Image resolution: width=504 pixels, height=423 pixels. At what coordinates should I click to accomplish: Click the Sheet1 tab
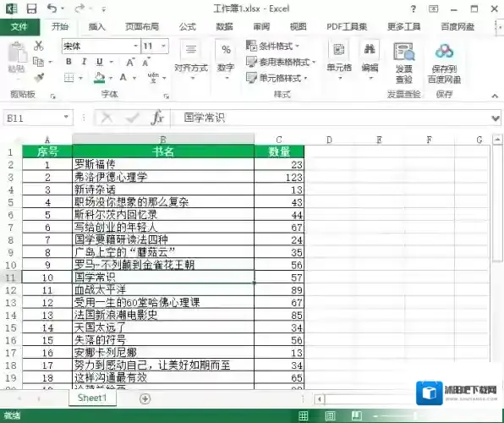[x=92, y=398]
